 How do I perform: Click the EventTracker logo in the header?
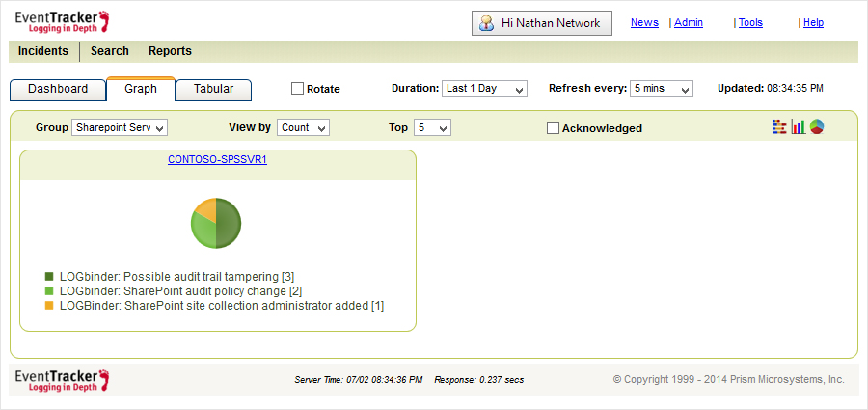[x=63, y=22]
